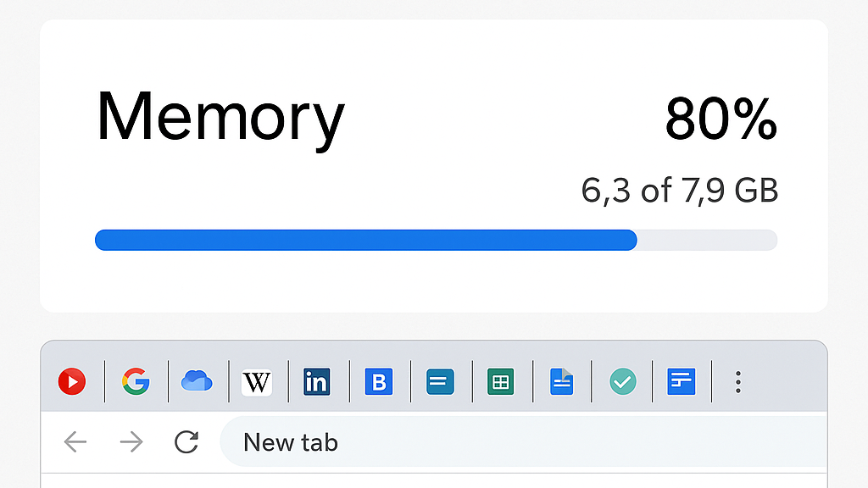Go back to the previous page
The height and width of the screenshot is (488, 868).
75,441
